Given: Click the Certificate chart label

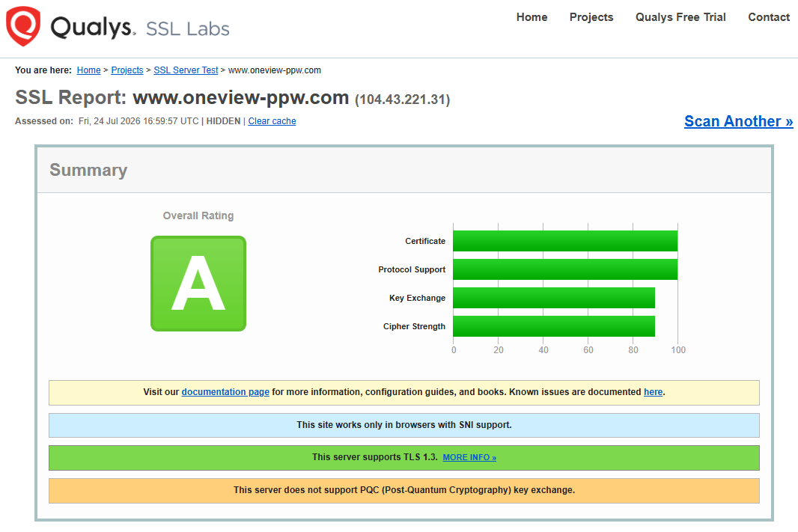Looking at the screenshot, I should pyautogui.click(x=425, y=241).
